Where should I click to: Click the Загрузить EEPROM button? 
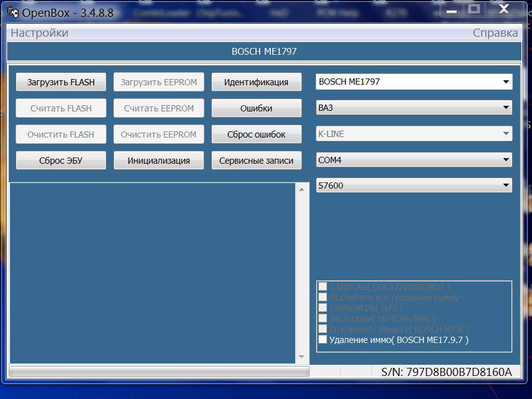point(158,82)
